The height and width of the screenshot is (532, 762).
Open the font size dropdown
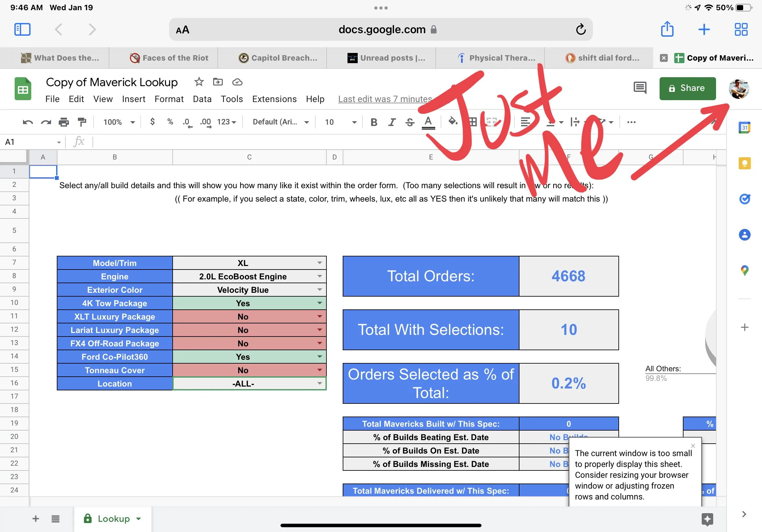pyautogui.click(x=340, y=122)
